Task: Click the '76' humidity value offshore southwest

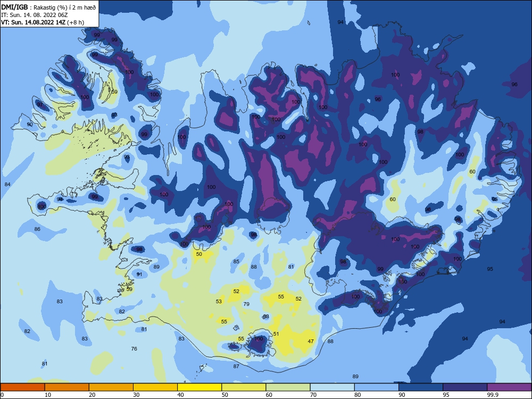Action: point(134,348)
